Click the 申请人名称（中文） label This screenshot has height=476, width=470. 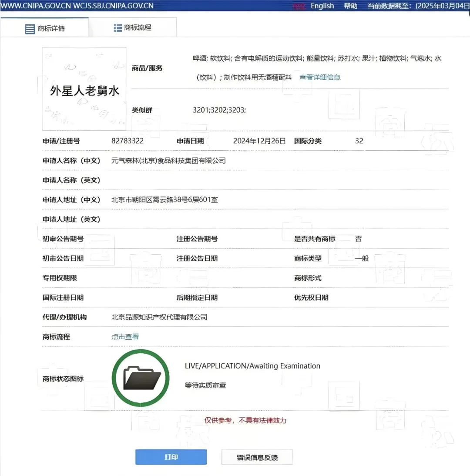point(71,161)
